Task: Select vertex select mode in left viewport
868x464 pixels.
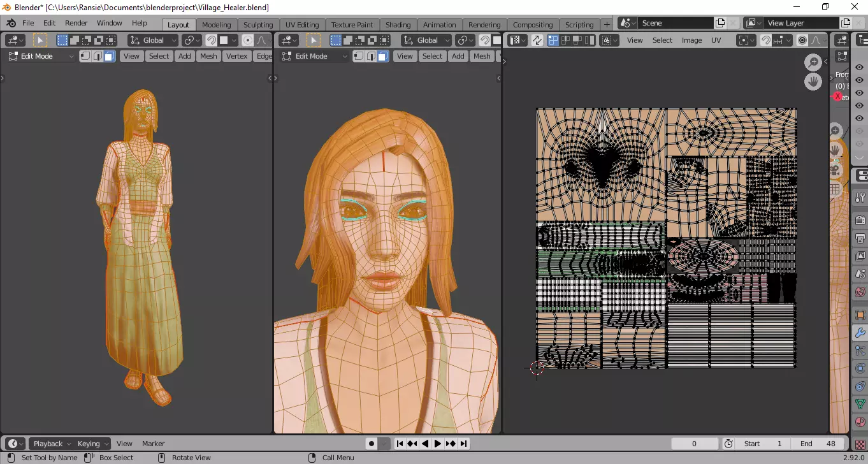Action: pos(85,56)
